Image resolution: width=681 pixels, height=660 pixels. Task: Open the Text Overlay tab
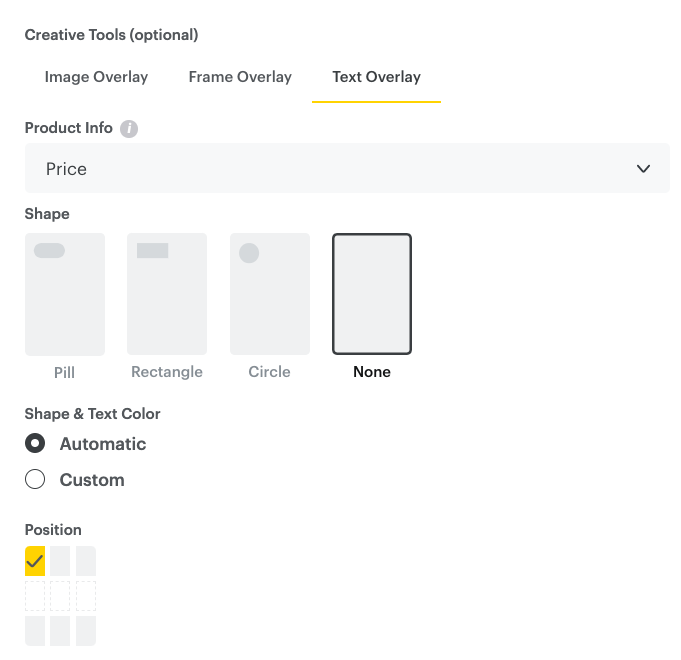[376, 77]
